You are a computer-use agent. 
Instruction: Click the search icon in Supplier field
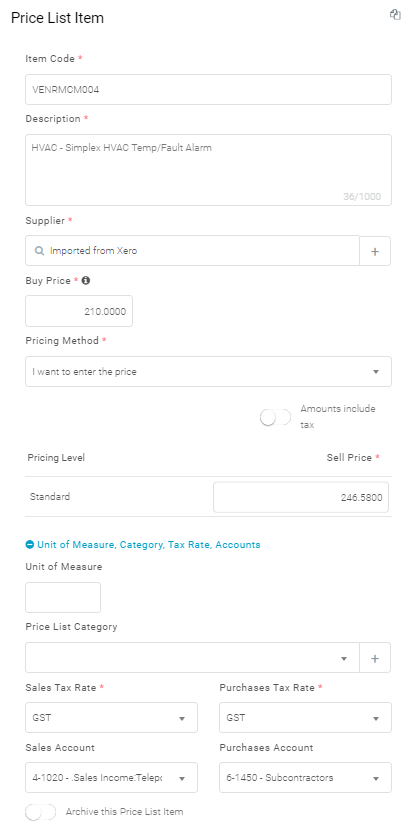point(39,251)
